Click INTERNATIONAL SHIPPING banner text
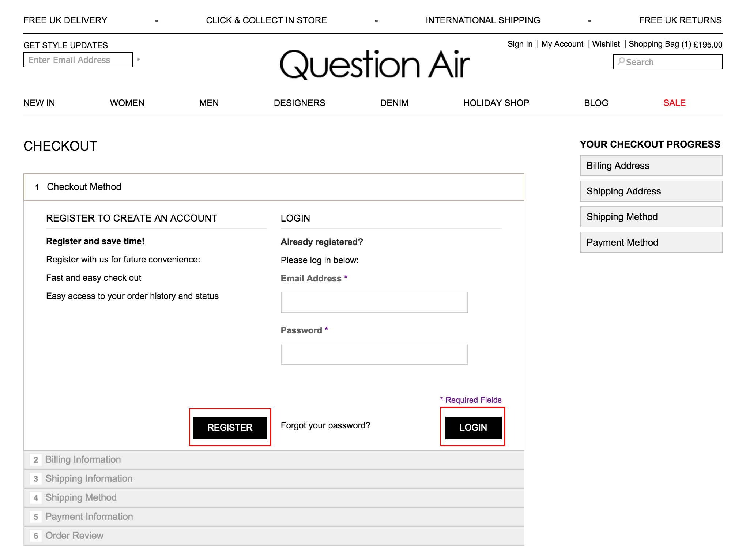This screenshot has width=746, height=560. [x=483, y=20]
